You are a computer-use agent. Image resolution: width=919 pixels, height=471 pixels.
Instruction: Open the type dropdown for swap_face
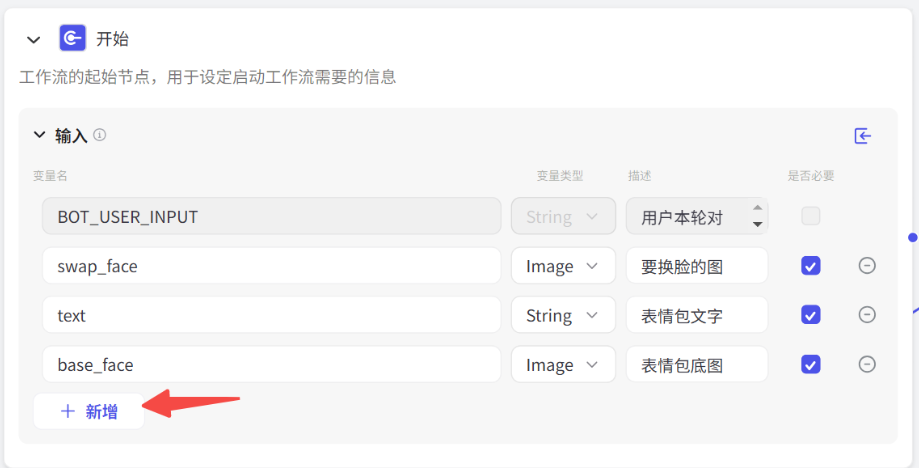(563, 266)
